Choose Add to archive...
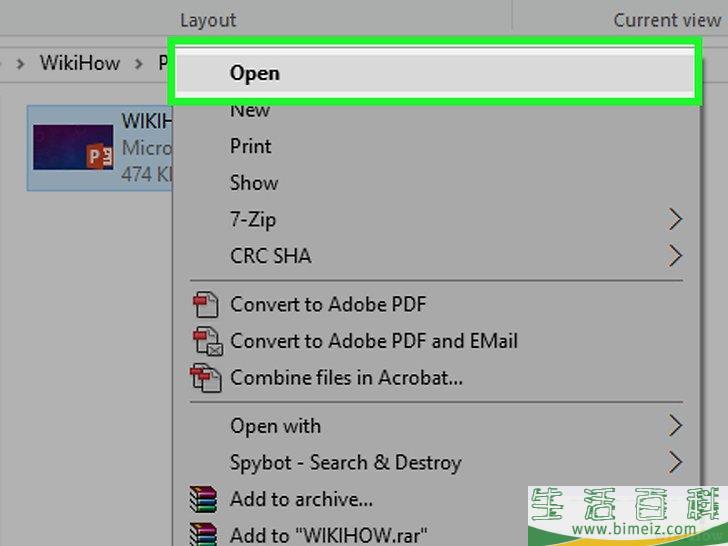The width and height of the screenshot is (728, 546). (301, 500)
